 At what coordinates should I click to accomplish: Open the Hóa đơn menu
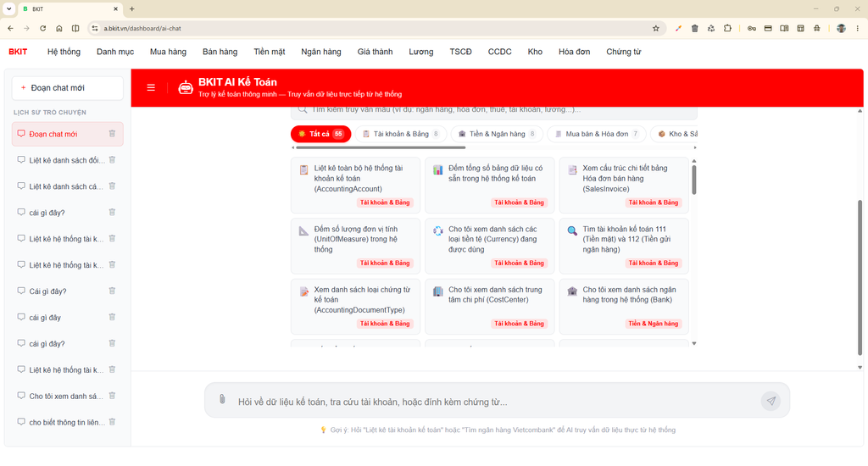coord(574,52)
